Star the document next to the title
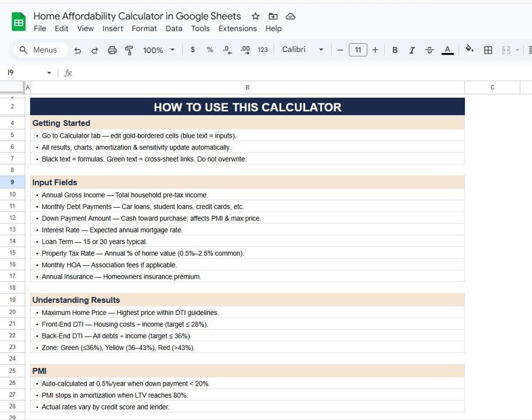532x420 pixels. tap(256, 16)
